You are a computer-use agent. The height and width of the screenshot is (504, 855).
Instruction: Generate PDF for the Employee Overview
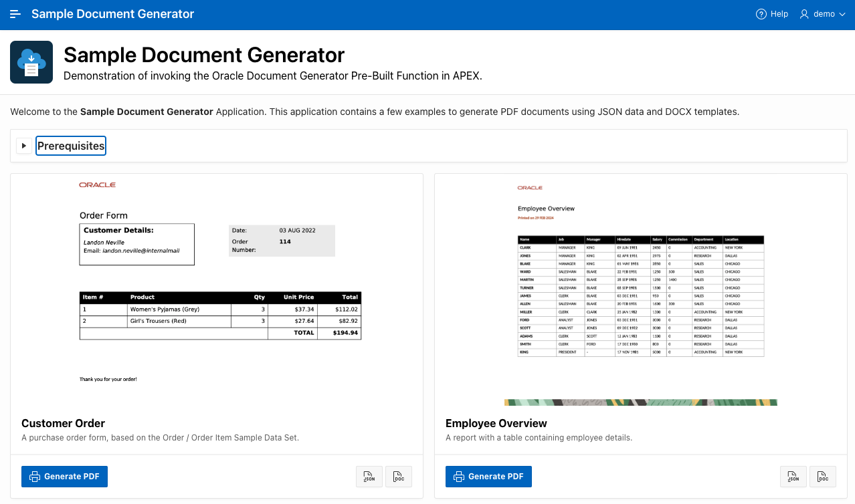click(x=488, y=476)
